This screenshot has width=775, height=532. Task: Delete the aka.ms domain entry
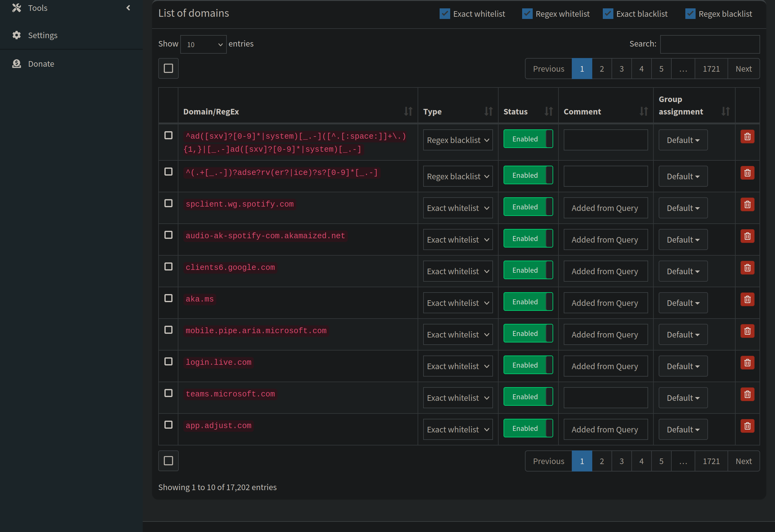(747, 299)
